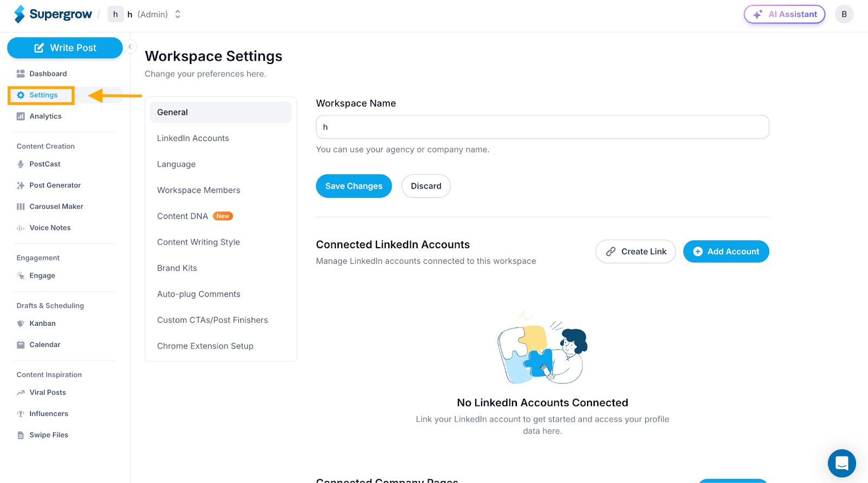Open the Analytics chart icon
This screenshot has height=483, width=868.
click(x=21, y=116)
